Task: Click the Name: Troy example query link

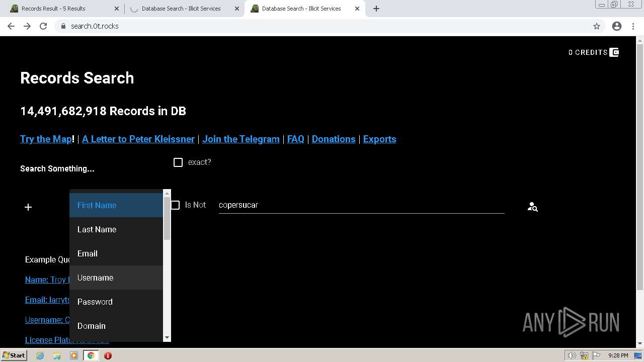Action: coord(47,280)
